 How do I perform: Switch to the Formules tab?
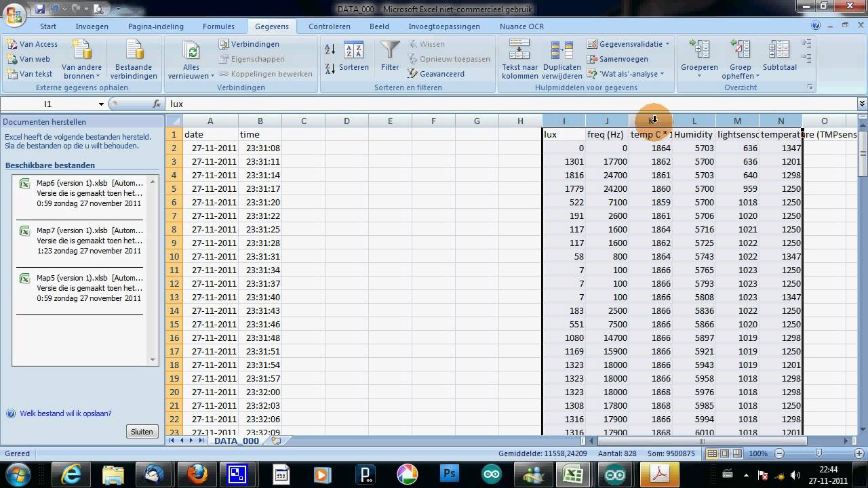click(218, 26)
